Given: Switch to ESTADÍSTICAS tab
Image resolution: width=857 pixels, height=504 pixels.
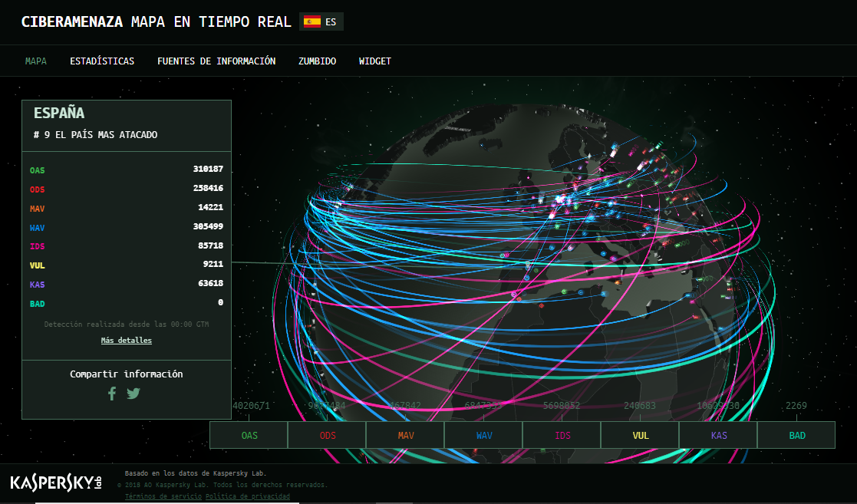Looking at the screenshot, I should (x=102, y=61).
